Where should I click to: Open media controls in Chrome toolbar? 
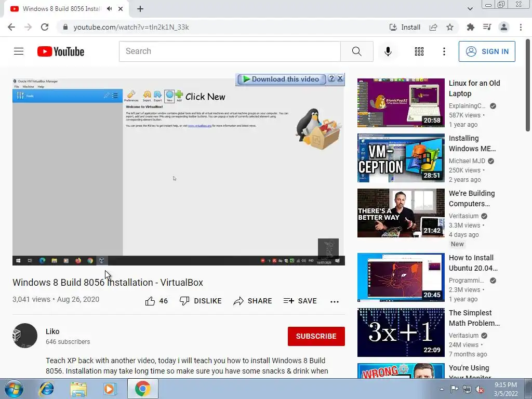487,27
